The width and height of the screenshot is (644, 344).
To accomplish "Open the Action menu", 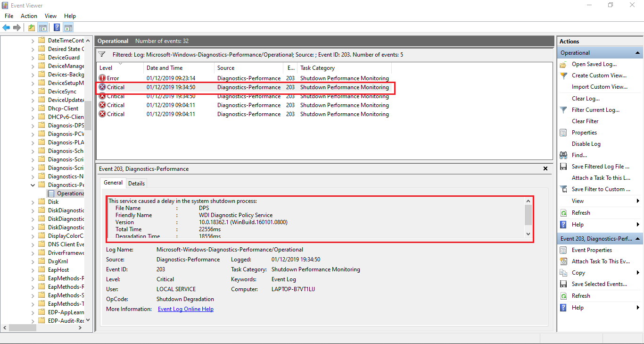I will 29,16.
